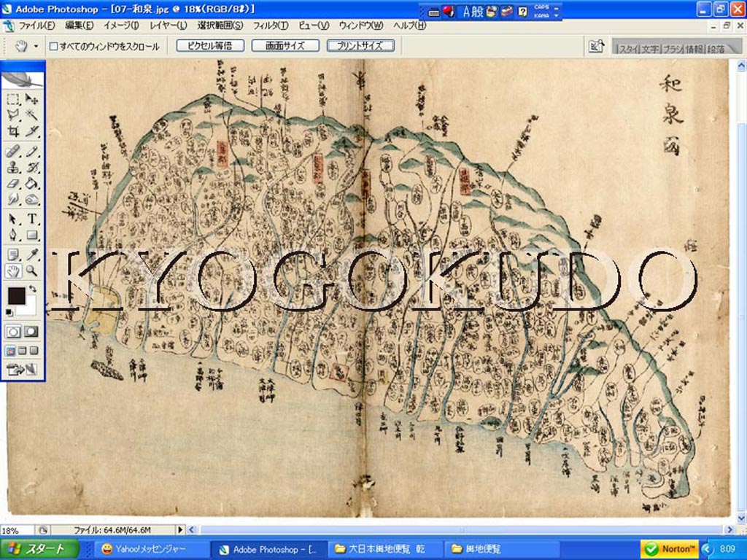This screenshot has width=747, height=560.
Task: Open ブラシ tab in palette well
Action: click(672, 49)
